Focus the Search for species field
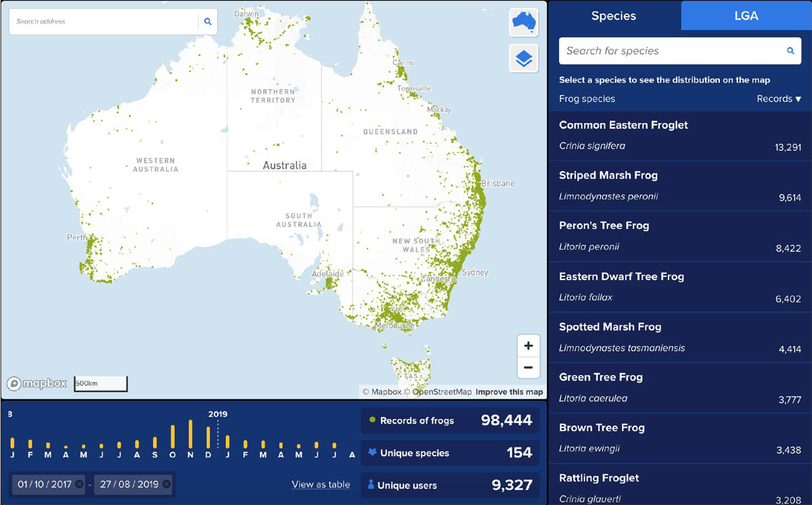This screenshot has width=812, height=505. [670, 51]
